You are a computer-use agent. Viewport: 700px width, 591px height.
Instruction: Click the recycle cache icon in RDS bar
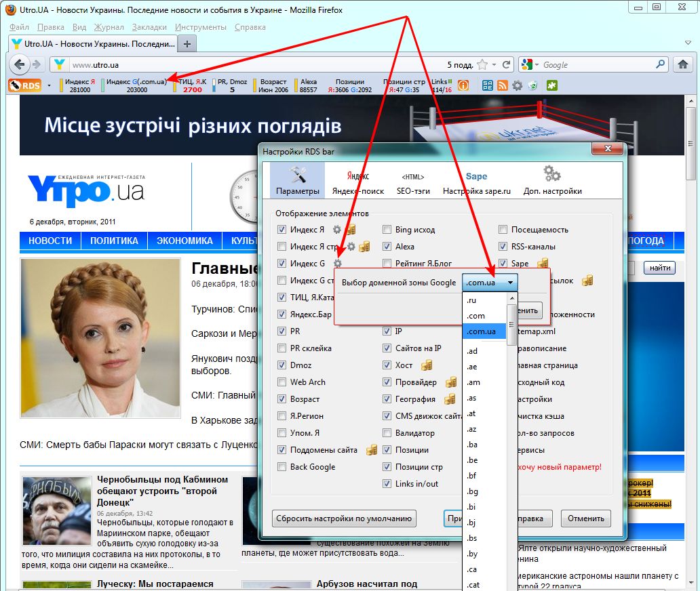pyautogui.click(x=532, y=85)
